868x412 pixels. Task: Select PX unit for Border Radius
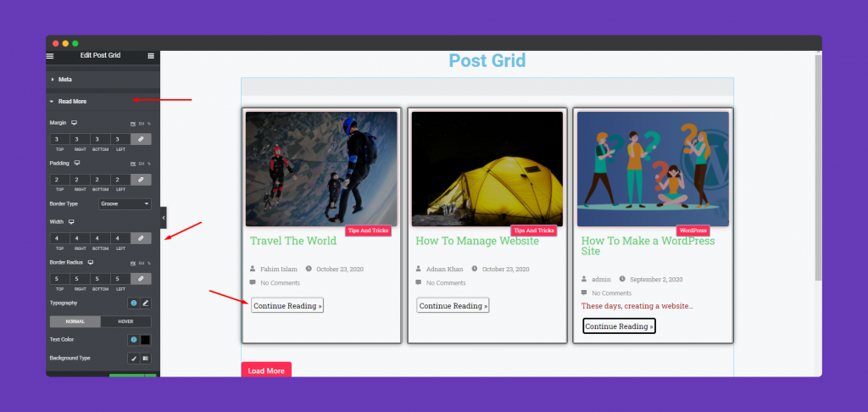(133, 263)
